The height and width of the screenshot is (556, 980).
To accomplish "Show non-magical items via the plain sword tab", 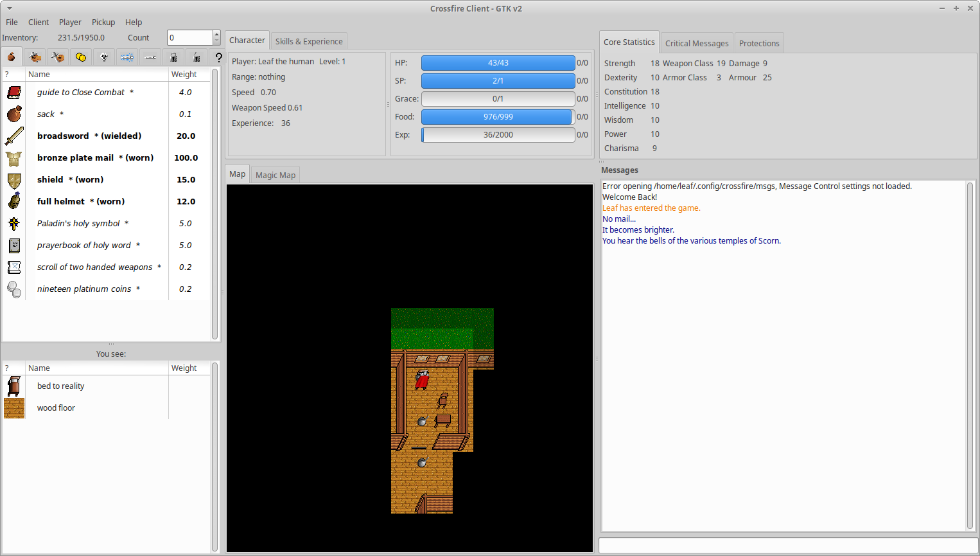I will [x=150, y=57].
